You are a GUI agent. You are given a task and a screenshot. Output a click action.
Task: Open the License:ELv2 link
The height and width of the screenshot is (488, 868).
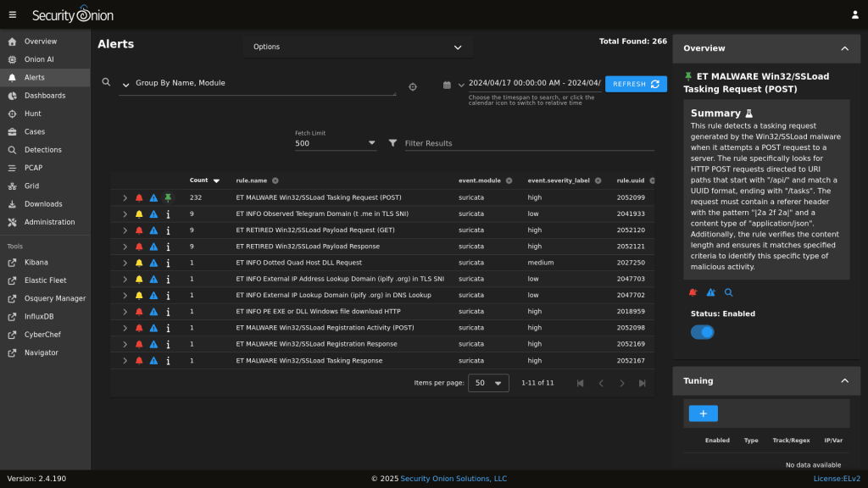click(x=836, y=478)
